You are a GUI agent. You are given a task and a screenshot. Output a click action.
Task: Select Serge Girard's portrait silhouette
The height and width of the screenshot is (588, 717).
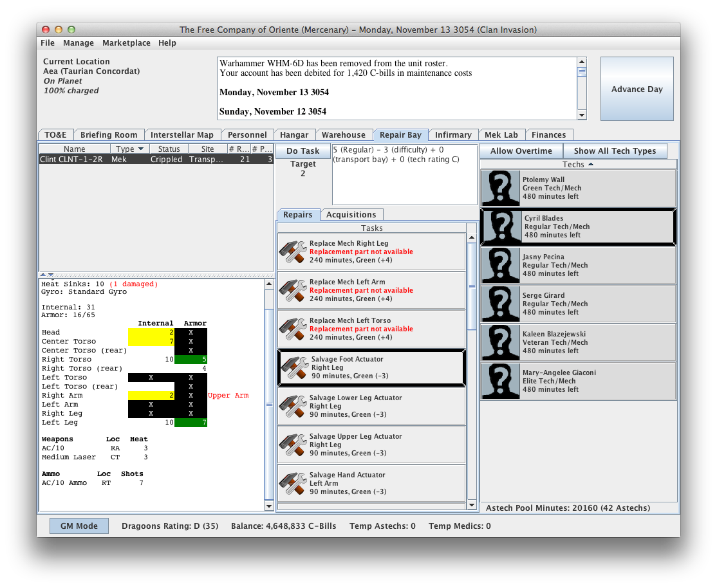pos(501,304)
